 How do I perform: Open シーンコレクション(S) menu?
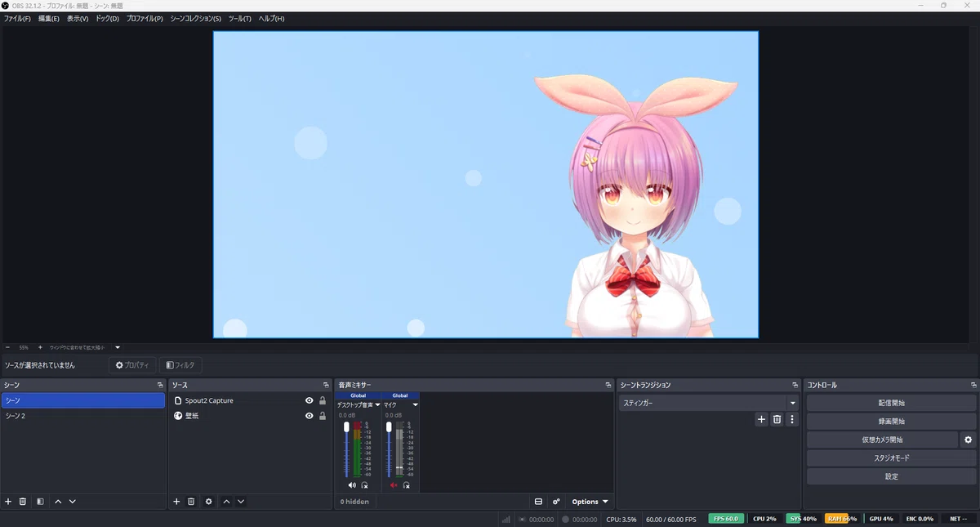(x=195, y=18)
